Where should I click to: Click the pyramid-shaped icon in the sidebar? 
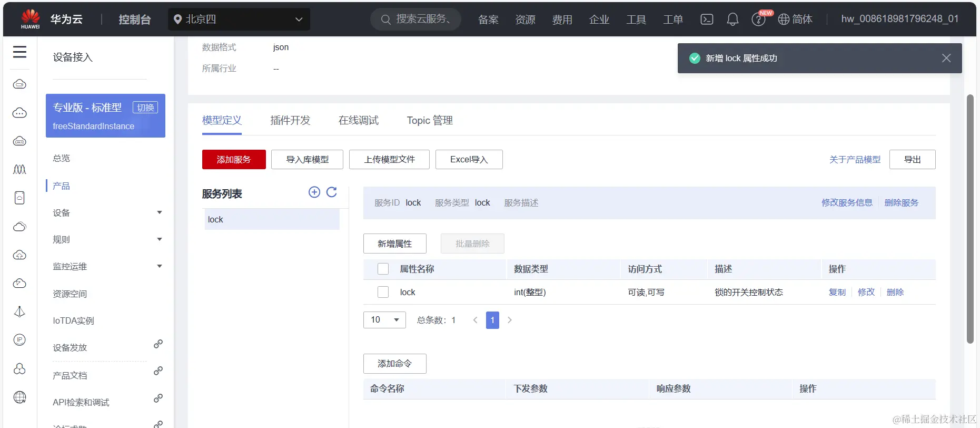pos(19,312)
